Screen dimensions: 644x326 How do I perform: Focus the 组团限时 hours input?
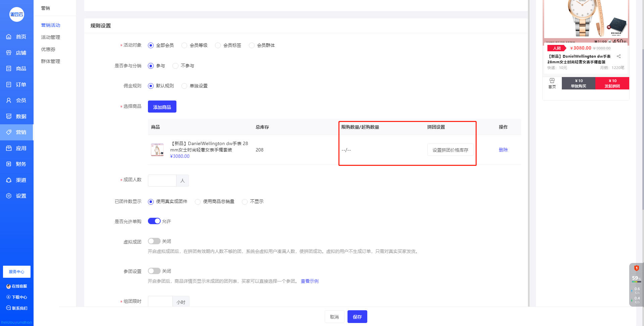coord(160,302)
